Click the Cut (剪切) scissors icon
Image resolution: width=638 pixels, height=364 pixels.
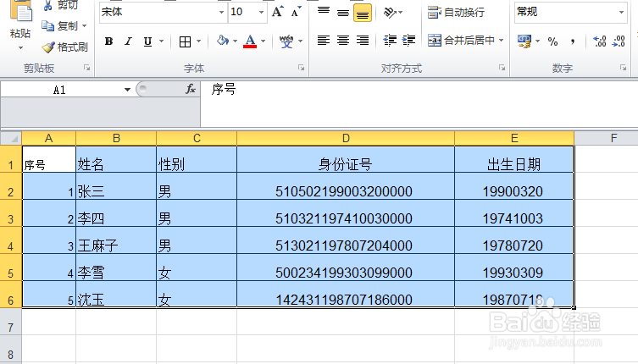(47, 5)
